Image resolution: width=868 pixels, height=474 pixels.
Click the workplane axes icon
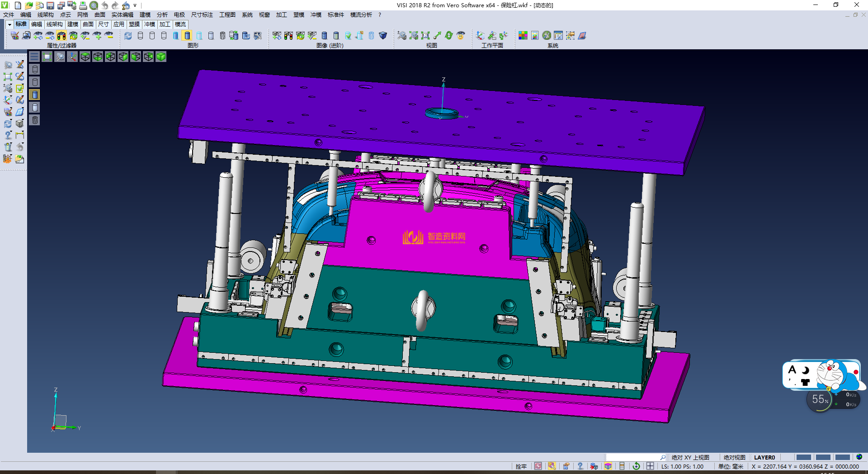pyautogui.click(x=480, y=36)
